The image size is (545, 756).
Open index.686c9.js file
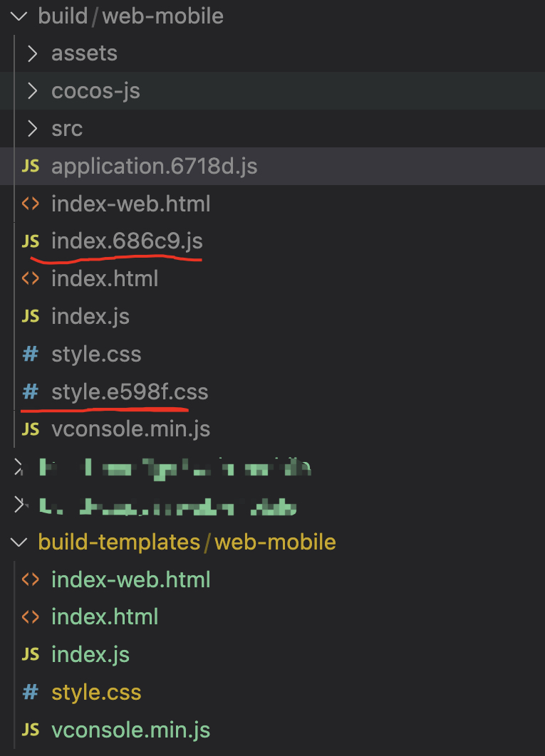[x=127, y=241]
